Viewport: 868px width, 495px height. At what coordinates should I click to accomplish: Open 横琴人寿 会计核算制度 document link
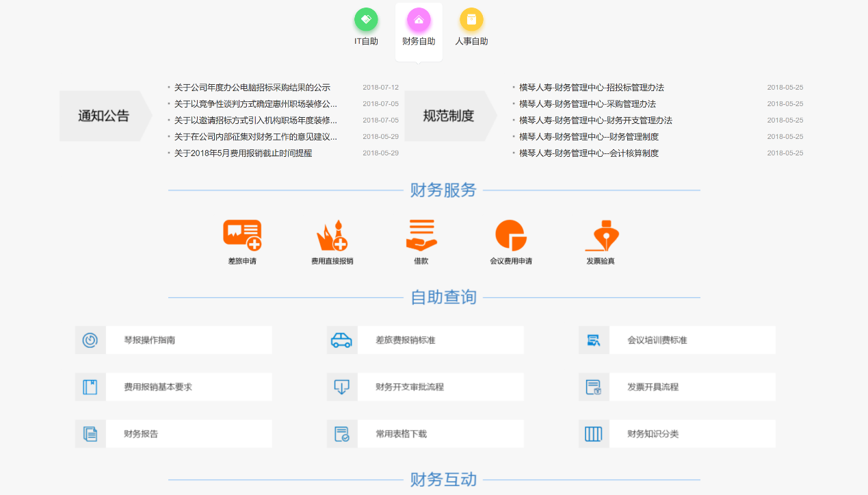pos(588,153)
